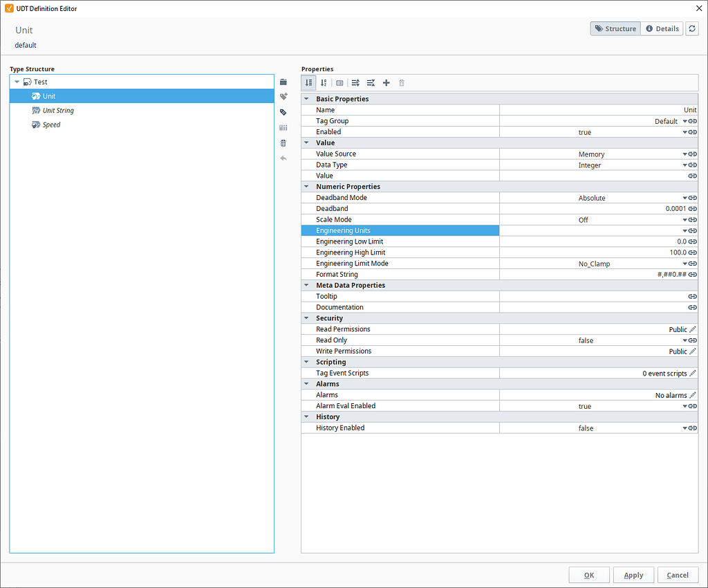Refresh the UDT editor view
The height and width of the screenshot is (588, 708).
[x=692, y=28]
